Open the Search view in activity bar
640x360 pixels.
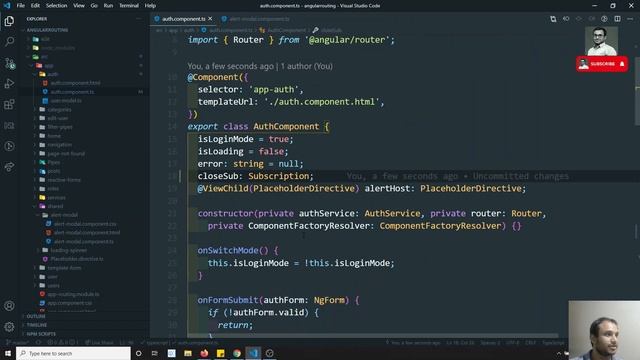click(9, 41)
